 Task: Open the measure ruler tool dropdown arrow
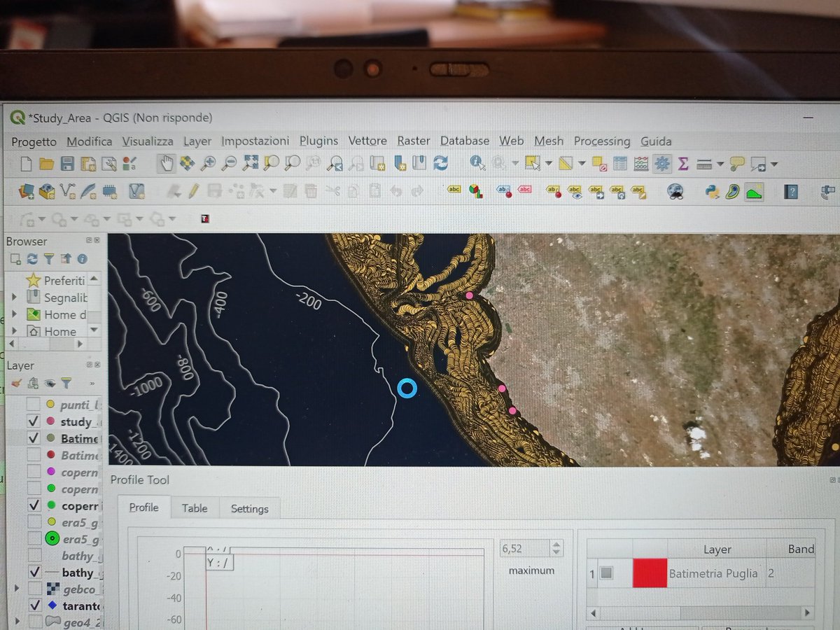pyautogui.click(x=719, y=164)
